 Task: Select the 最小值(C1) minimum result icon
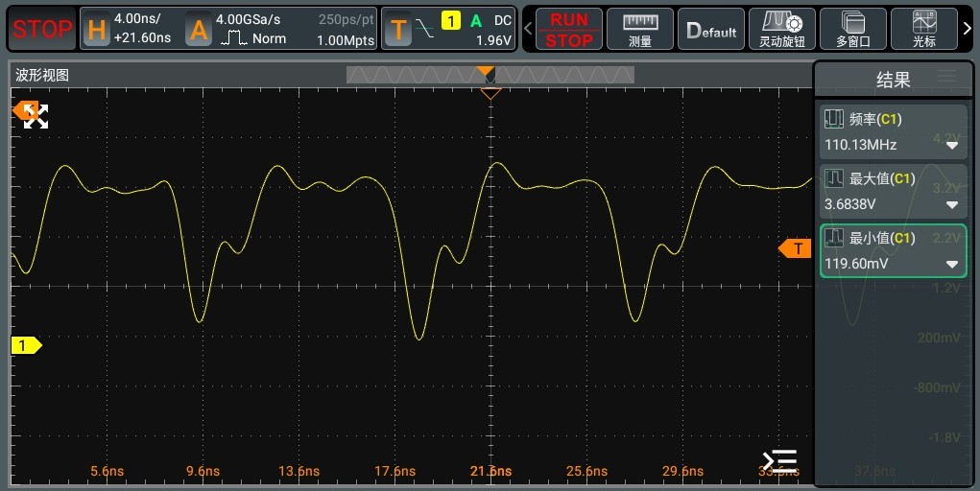(x=834, y=238)
